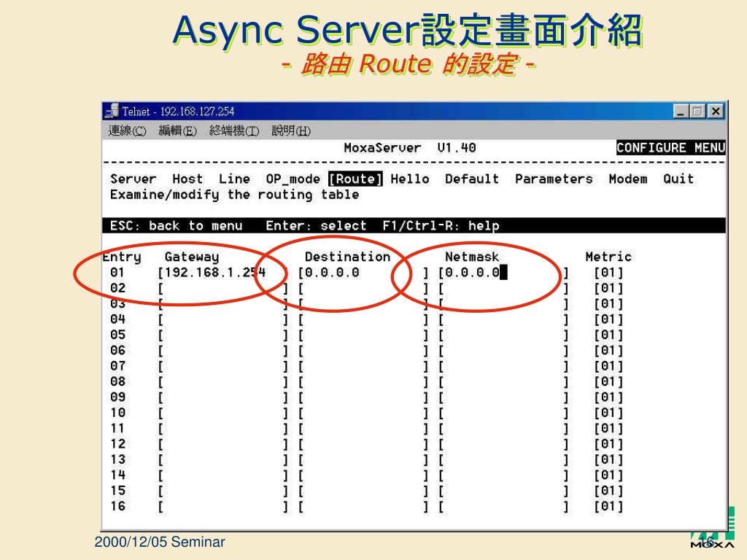Click entry 09 Destination field
This screenshot has width=747, height=560.
[x=363, y=397]
